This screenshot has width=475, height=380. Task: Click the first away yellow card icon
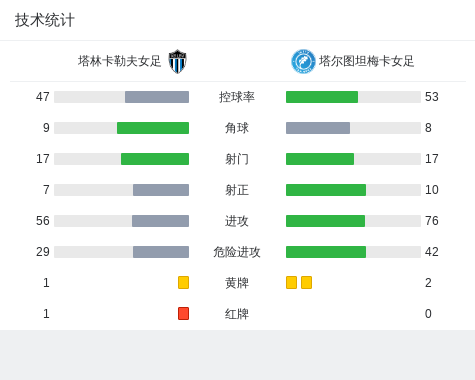[x=291, y=282]
